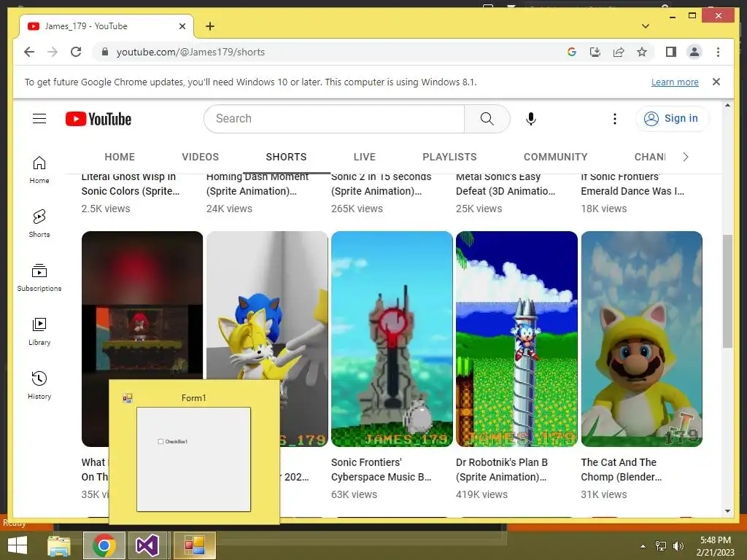Viewport: 747px width, 560px height.
Task: Open the Chrome three-dot menu
Action: [x=718, y=52]
